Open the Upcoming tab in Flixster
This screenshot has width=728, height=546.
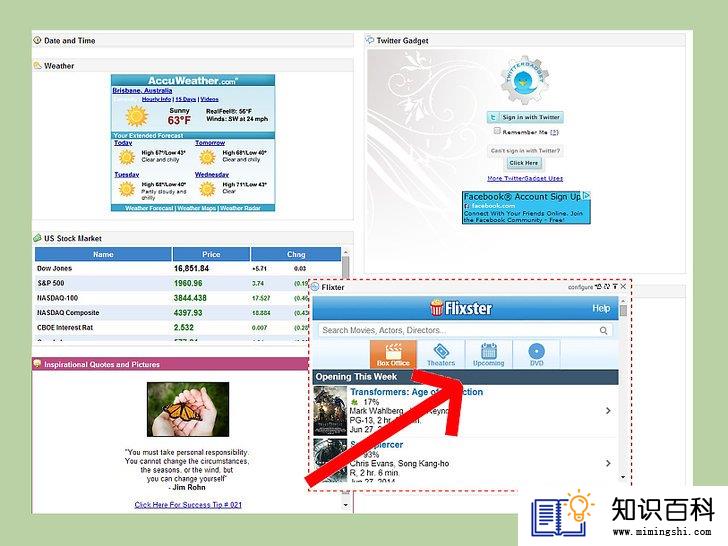[488, 354]
